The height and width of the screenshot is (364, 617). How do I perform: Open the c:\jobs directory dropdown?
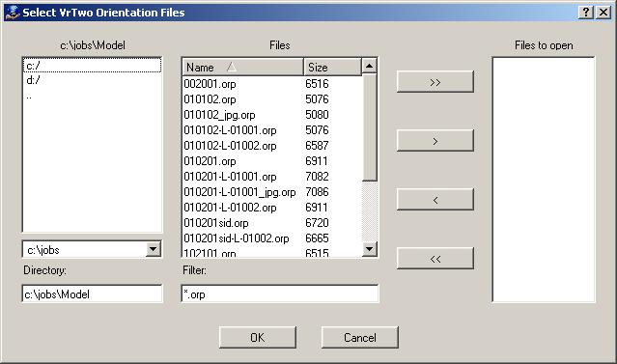[154, 249]
